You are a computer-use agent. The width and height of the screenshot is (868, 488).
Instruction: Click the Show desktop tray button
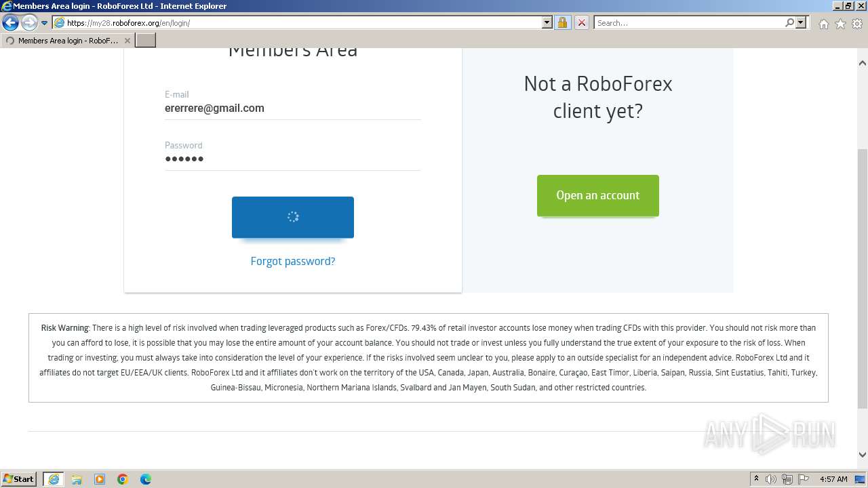coord(861,479)
